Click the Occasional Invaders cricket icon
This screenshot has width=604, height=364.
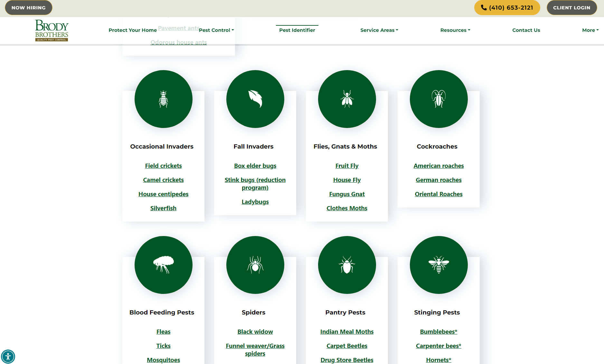pos(163,99)
